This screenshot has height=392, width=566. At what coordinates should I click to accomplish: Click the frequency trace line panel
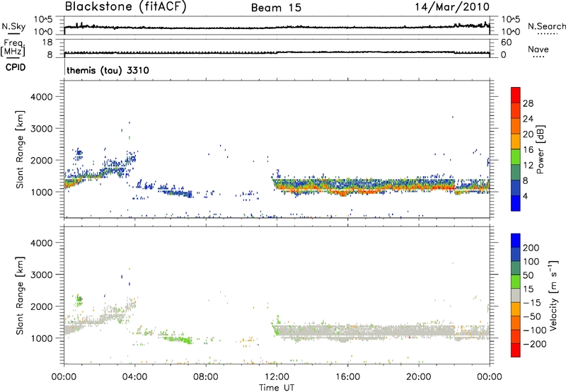[x=277, y=52]
